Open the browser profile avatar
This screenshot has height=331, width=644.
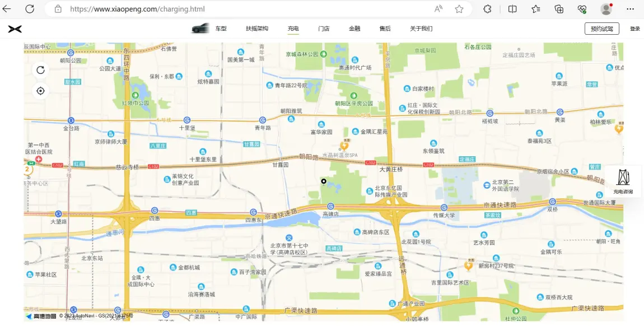606,9
